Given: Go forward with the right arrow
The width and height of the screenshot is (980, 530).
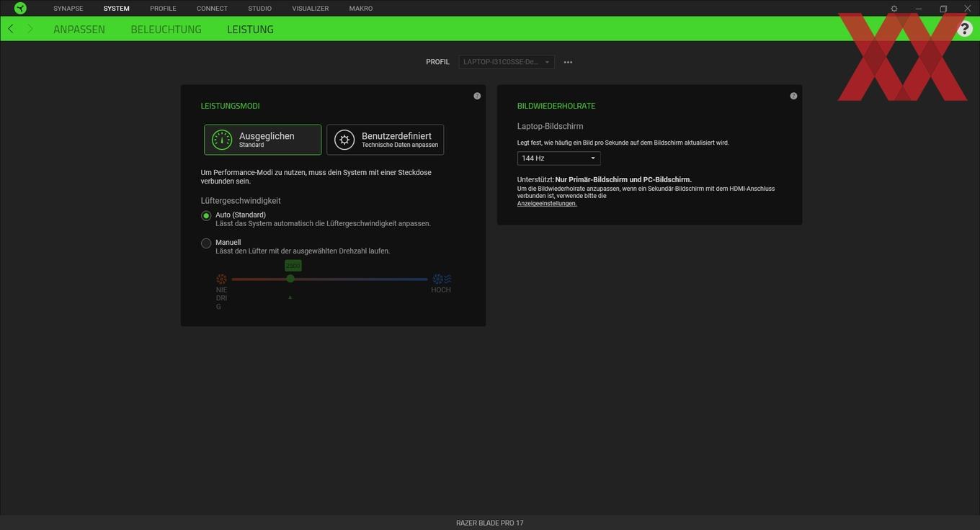Looking at the screenshot, I should [x=30, y=29].
